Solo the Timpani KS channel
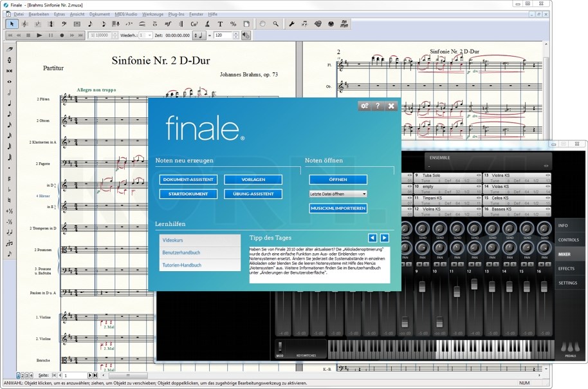The image size is (588, 389). click(x=460, y=264)
